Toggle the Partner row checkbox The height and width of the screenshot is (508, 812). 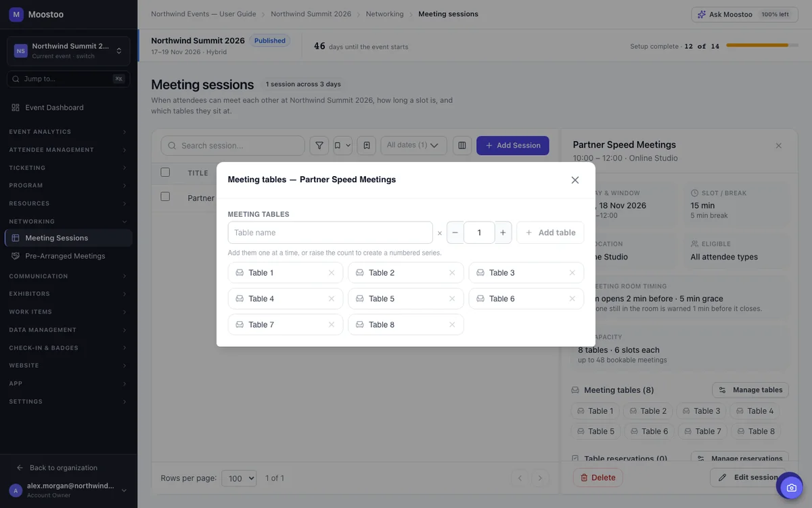(x=165, y=196)
